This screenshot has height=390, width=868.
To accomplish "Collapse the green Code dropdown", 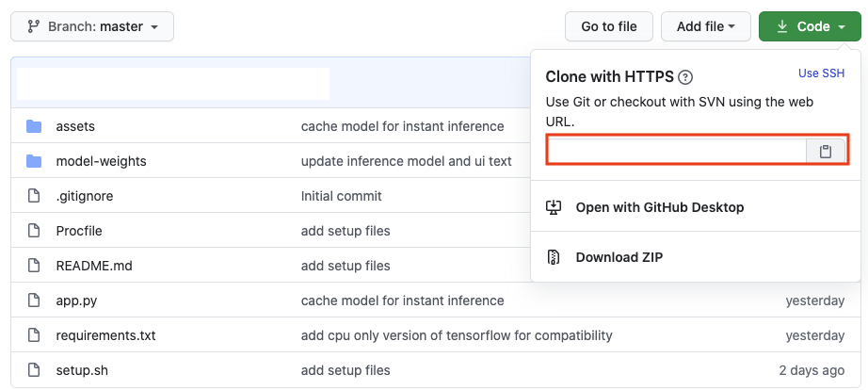I will [810, 26].
